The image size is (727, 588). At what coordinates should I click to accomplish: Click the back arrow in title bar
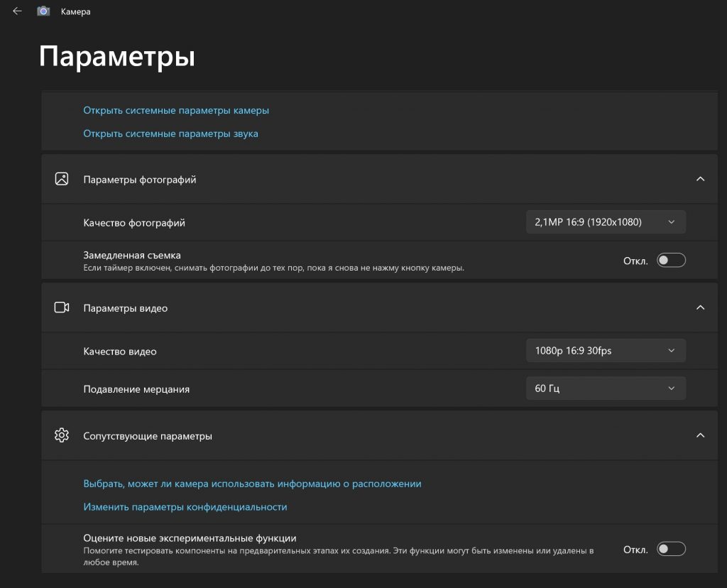[x=17, y=11]
